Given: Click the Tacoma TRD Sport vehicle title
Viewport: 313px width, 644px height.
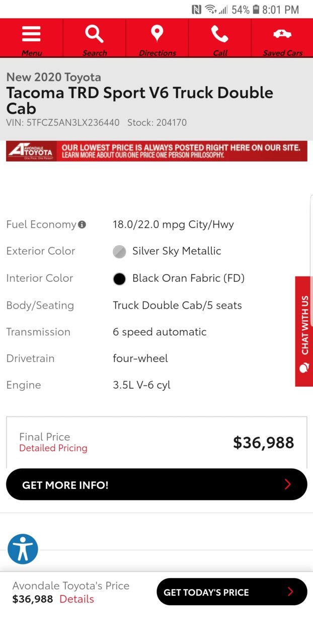Looking at the screenshot, I should [139, 100].
